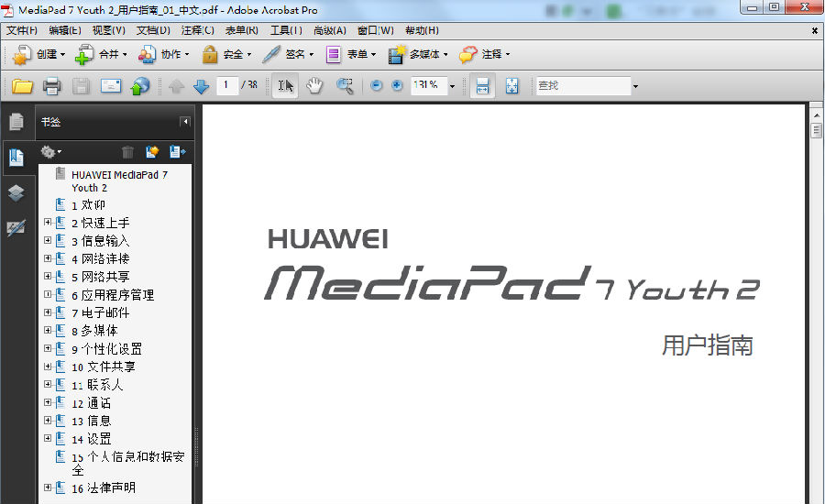Expand the 2 快速上手 bookmark
The height and width of the screenshot is (504, 825).
tap(48, 223)
